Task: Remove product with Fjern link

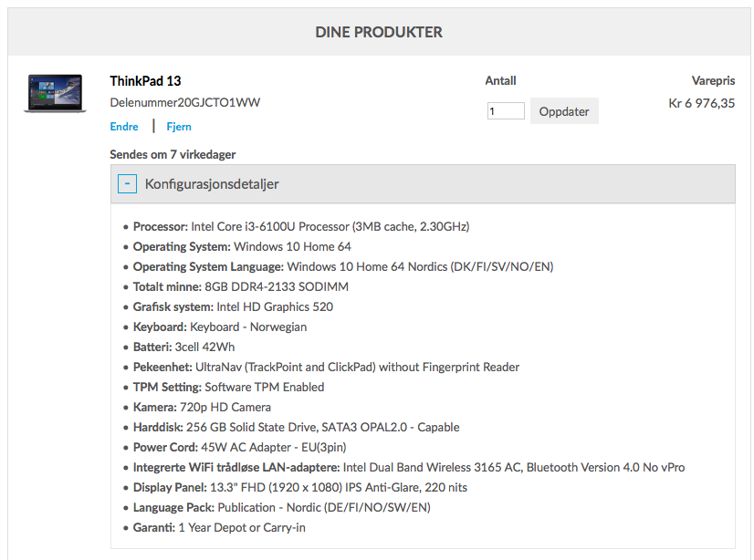Action: click(x=179, y=126)
